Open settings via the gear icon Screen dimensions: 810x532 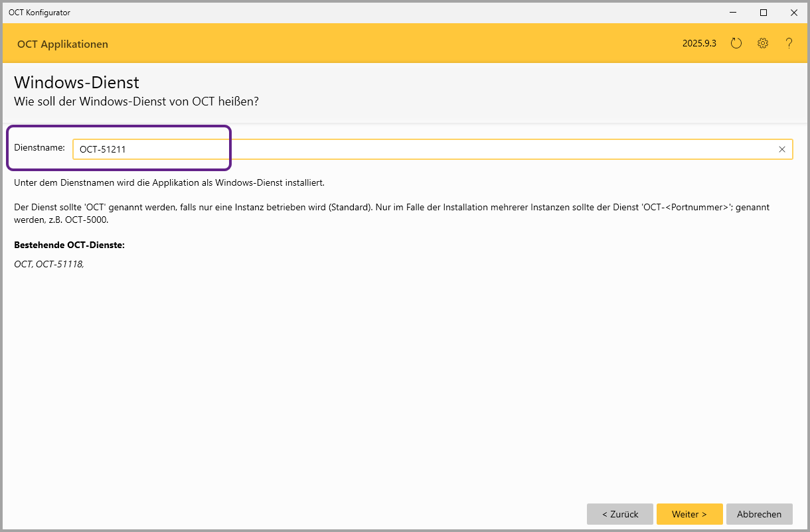tap(763, 44)
